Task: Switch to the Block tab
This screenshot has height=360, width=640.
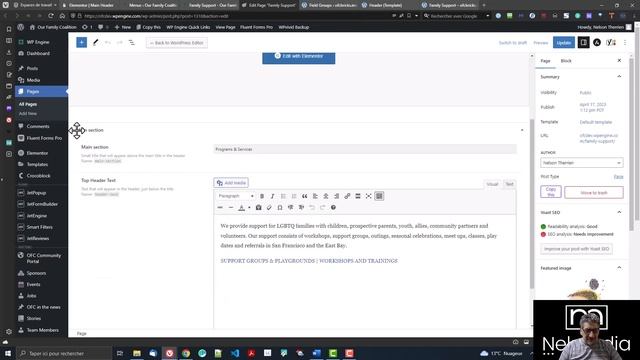Action: point(566,61)
